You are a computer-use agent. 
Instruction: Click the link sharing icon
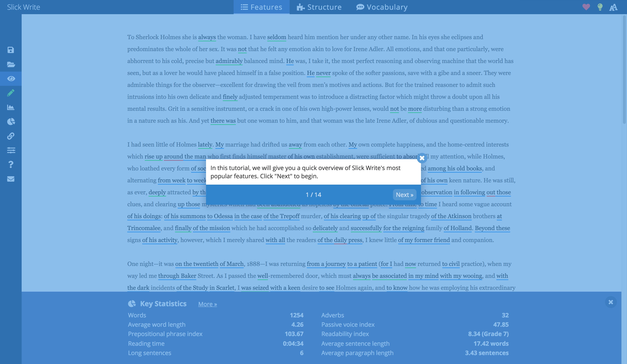(x=10, y=136)
